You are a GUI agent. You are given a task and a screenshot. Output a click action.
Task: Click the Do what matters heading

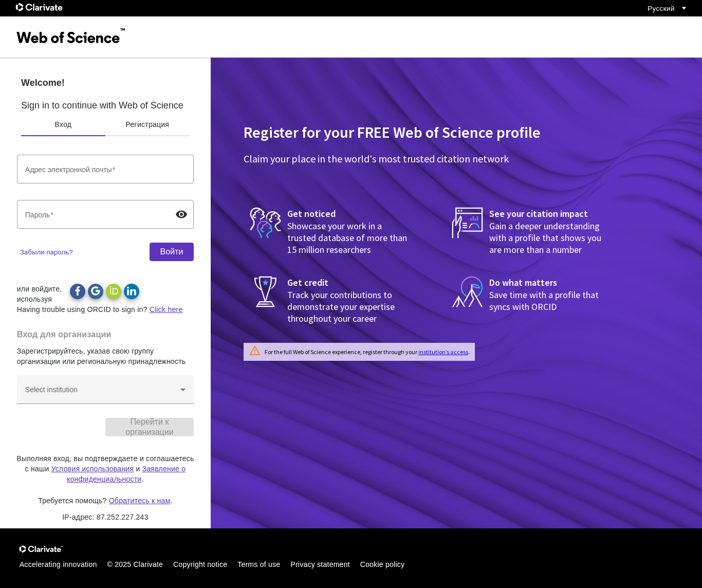point(523,283)
